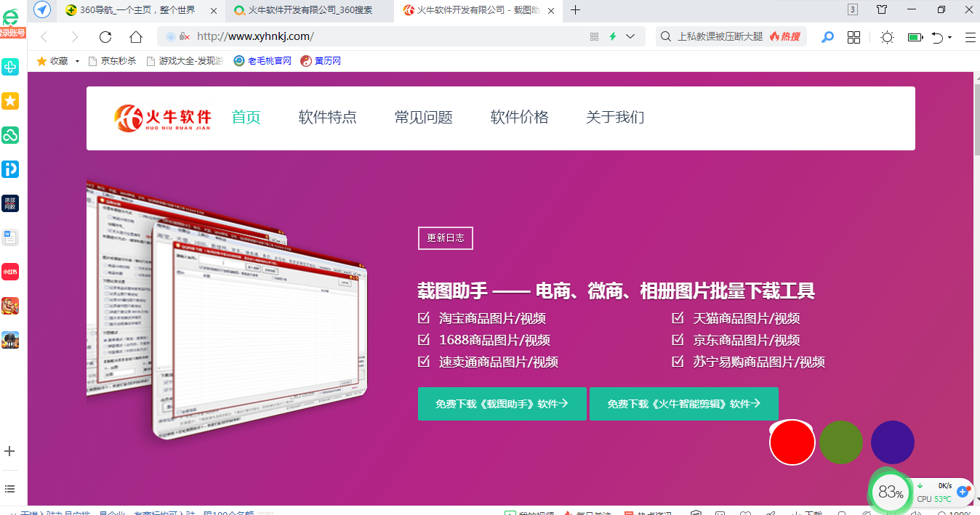The width and height of the screenshot is (980, 515).
Task: Select 常见问题 in navigation menu
Action: point(424,117)
